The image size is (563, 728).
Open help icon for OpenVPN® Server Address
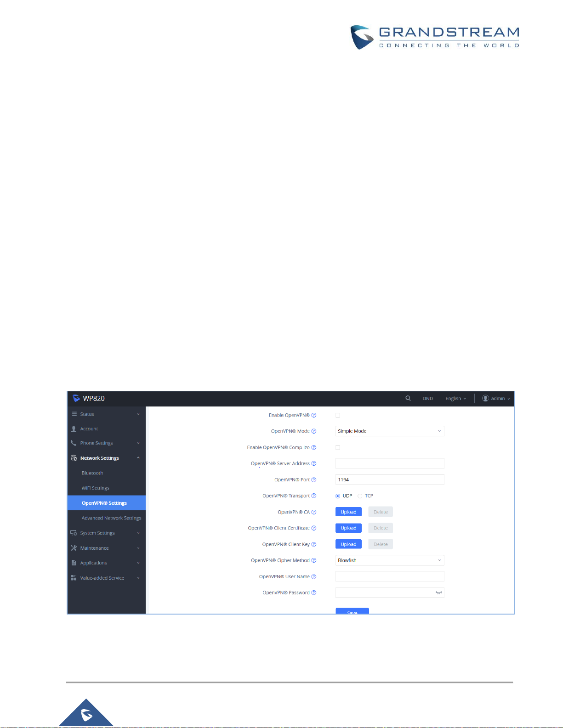314,463
